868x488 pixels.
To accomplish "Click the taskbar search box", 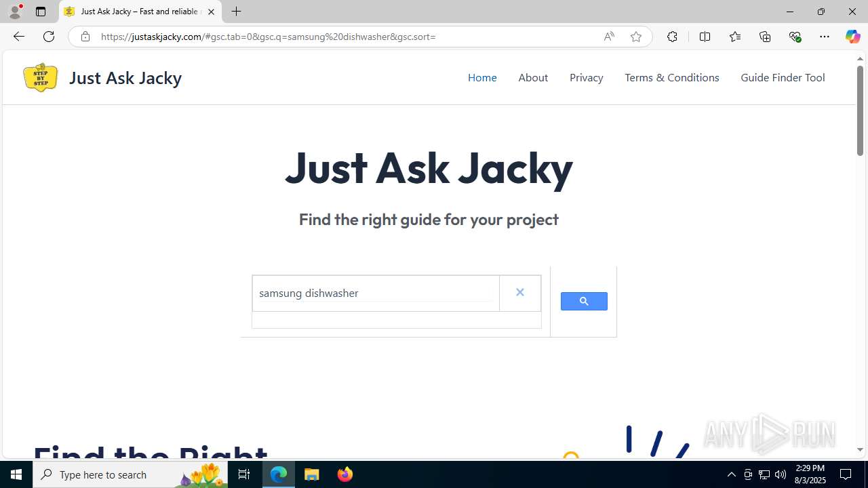I will pos(130,474).
